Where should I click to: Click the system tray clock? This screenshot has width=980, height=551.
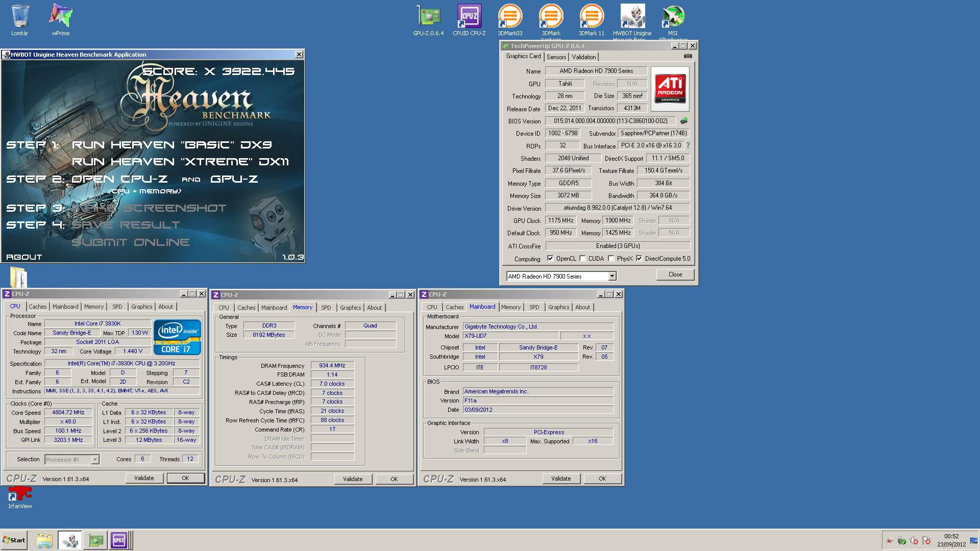[951, 540]
